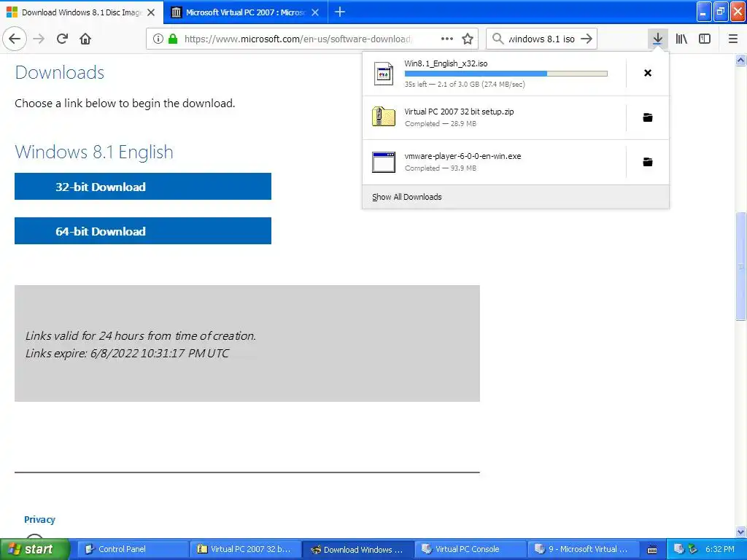Click the windows 8.1 iso search field
The height and width of the screenshot is (560, 747).
pos(541,39)
